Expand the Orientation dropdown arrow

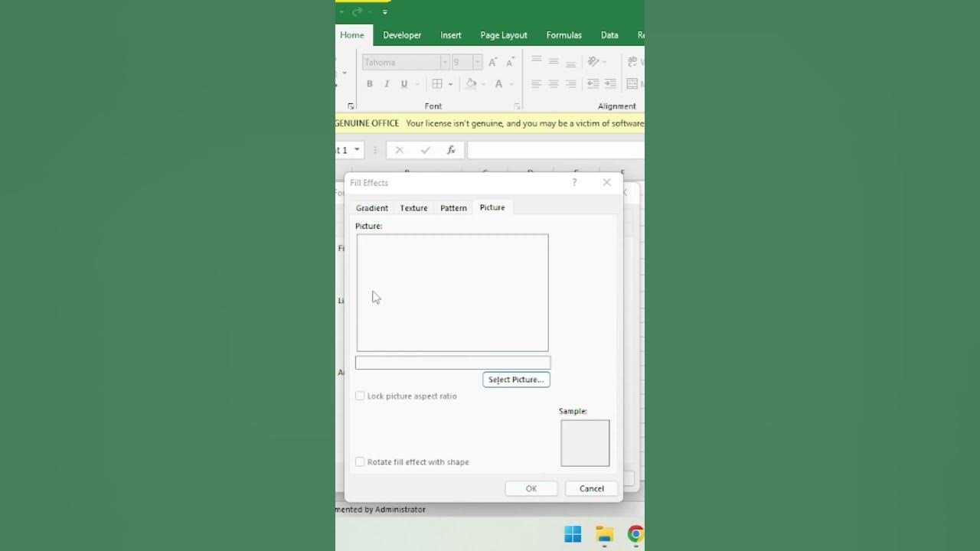(605, 61)
